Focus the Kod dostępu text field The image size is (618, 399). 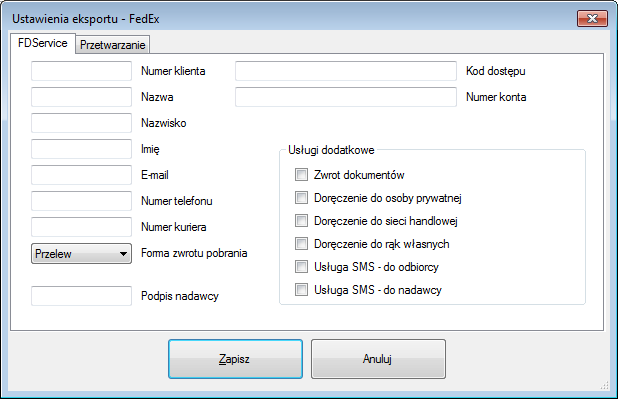coord(346,71)
